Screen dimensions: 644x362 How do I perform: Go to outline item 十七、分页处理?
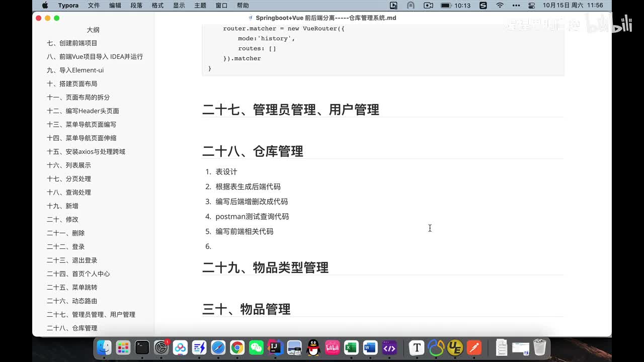pyautogui.click(x=69, y=179)
